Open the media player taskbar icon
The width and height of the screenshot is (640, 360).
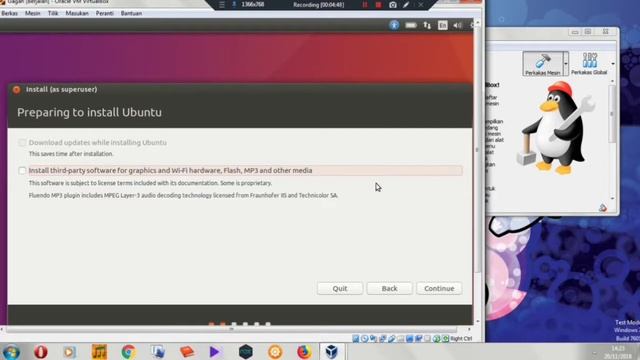point(69,352)
